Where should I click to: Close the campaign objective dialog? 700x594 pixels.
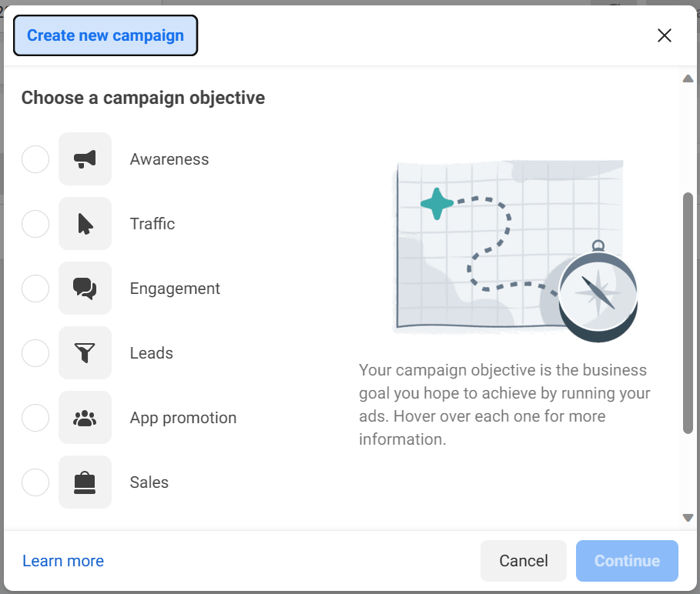pyautogui.click(x=664, y=35)
